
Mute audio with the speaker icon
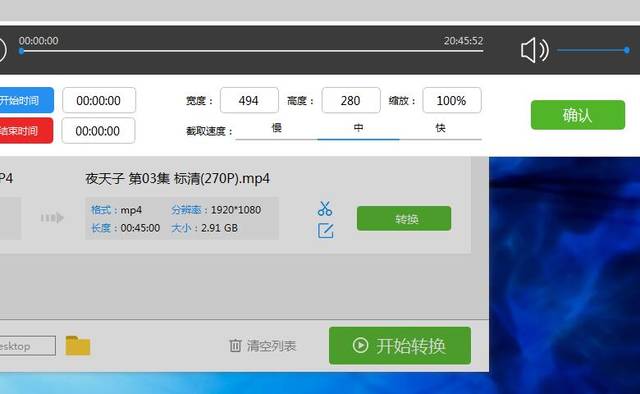(x=534, y=50)
